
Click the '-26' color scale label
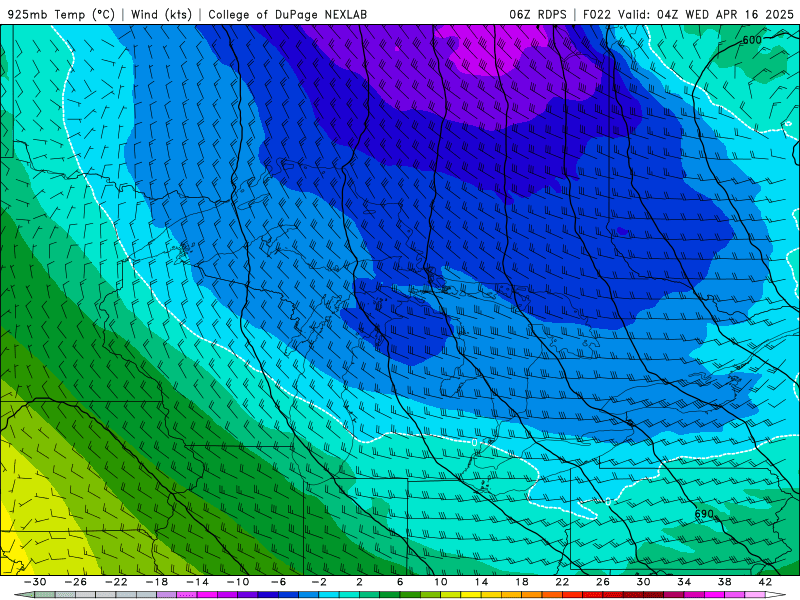pyautogui.click(x=76, y=582)
